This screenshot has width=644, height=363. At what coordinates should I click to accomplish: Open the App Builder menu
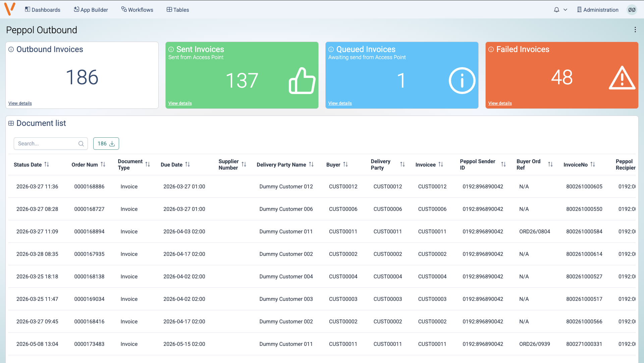[x=91, y=10]
